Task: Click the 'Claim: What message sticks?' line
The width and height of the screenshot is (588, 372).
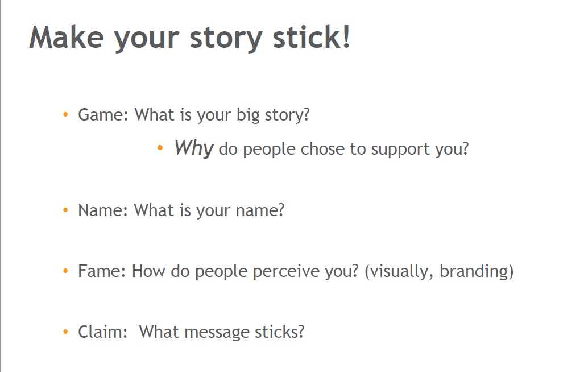Action: [x=191, y=332]
